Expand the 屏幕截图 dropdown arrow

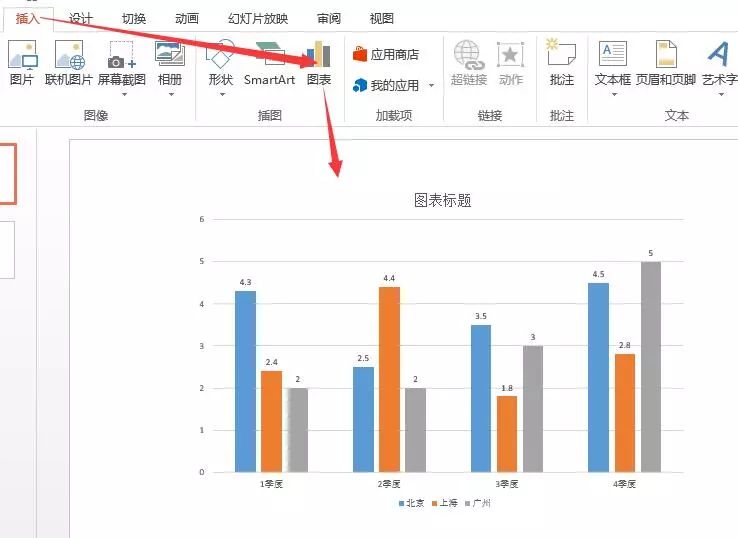[124, 95]
